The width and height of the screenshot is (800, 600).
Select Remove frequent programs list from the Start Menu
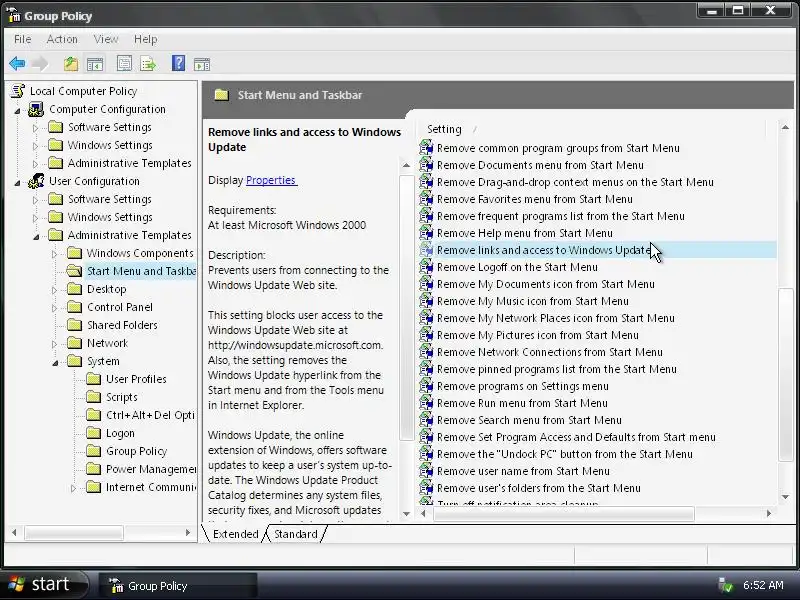click(561, 216)
